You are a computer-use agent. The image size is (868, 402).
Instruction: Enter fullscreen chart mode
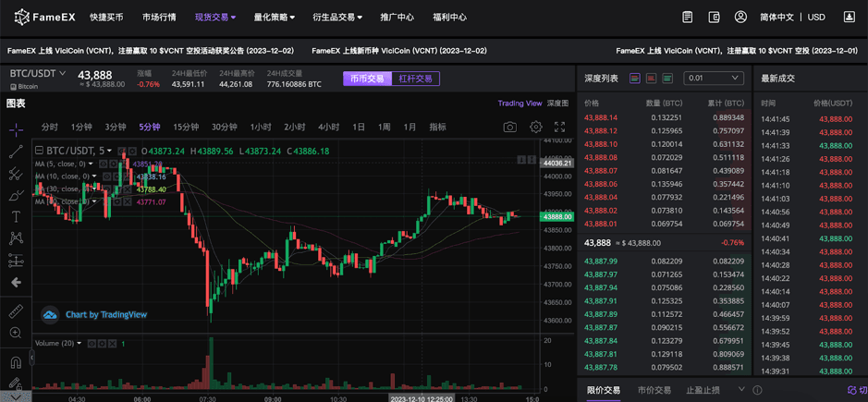pyautogui.click(x=559, y=127)
